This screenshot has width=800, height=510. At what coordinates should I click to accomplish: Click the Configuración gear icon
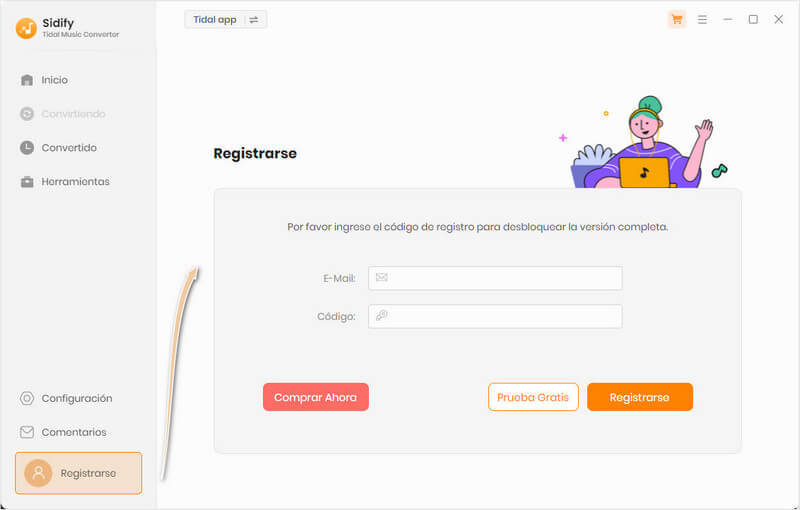pyautogui.click(x=27, y=398)
